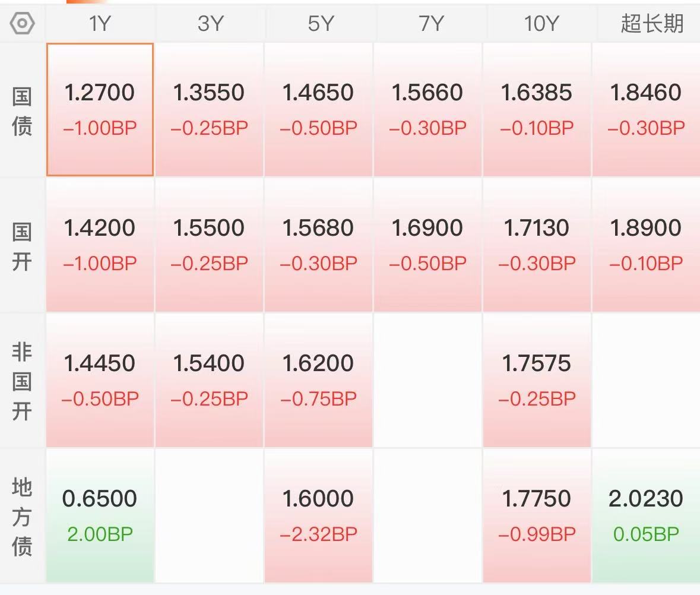Select the 非国开 3Y cell 1.5400
Image resolution: width=700 pixels, height=595 pixels.
pyautogui.click(x=210, y=380)
